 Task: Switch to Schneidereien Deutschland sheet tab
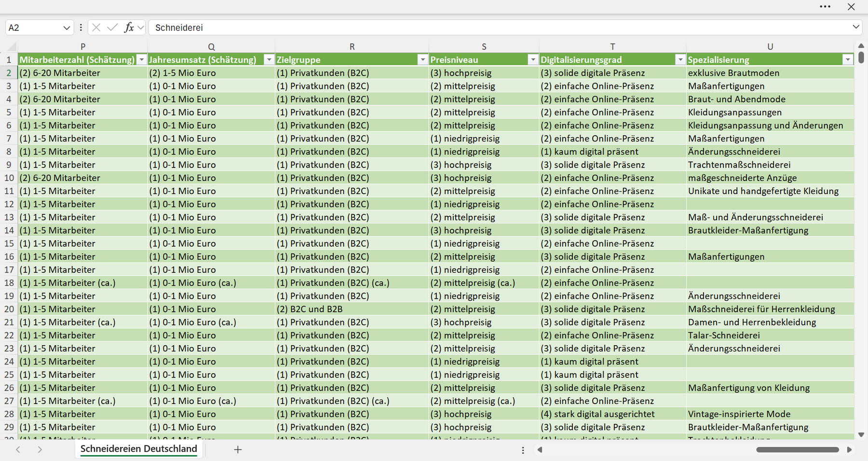pyautogui.click(x=139, y=449)
